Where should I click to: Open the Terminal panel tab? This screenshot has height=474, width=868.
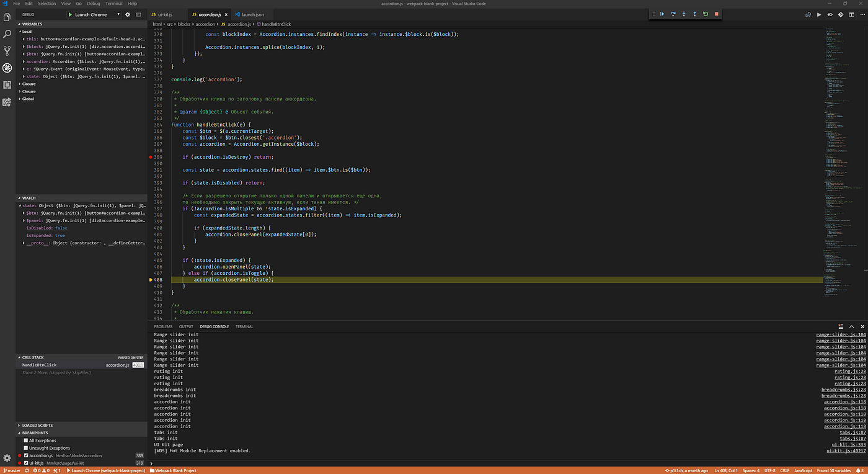[x=244, y=326]
